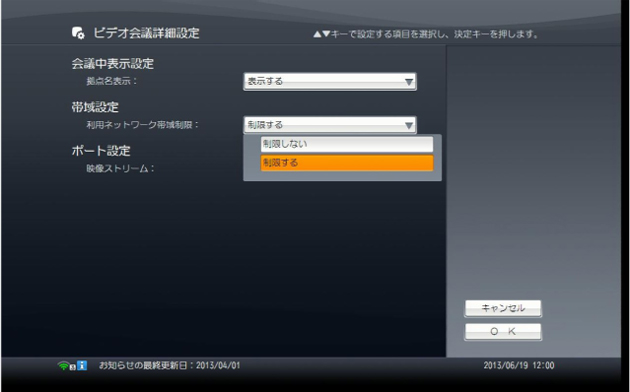Click the green Wi-Fi signal status icon

64,365
